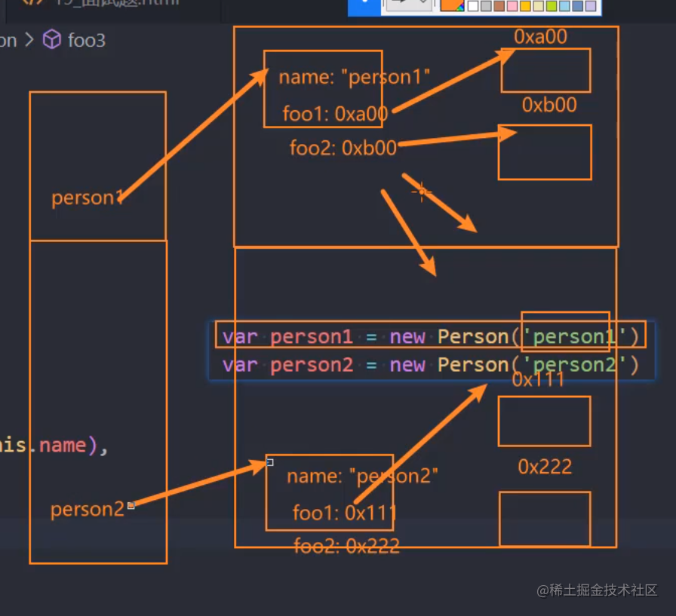
Task: Click the person1 variable in the first code line
Action: click(x=312, y=336)
